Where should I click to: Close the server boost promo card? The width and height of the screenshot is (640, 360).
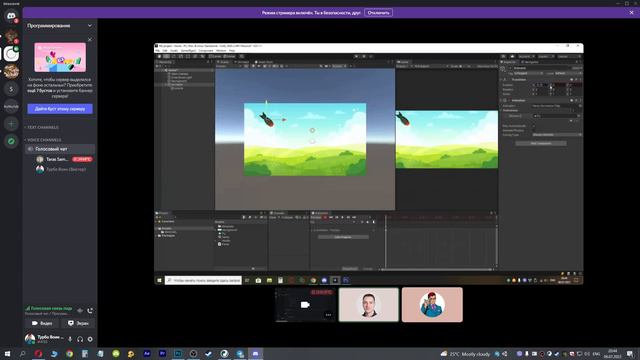(90, 40)
